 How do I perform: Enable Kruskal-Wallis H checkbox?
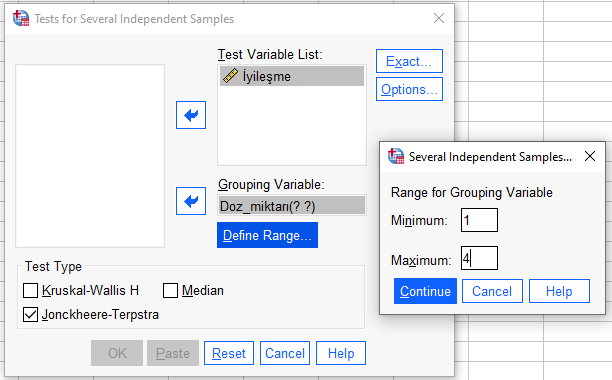[30, 291]
